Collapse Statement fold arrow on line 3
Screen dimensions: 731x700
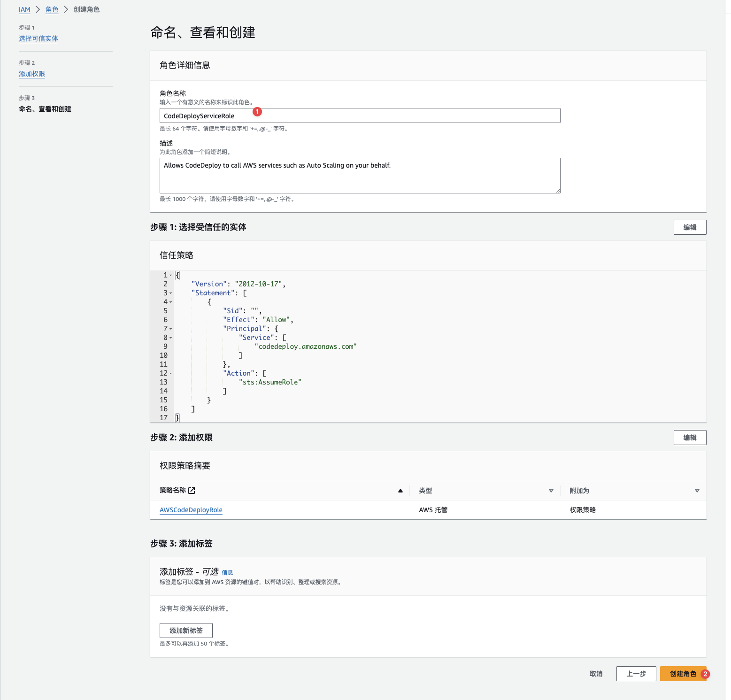tap(171, 293)
